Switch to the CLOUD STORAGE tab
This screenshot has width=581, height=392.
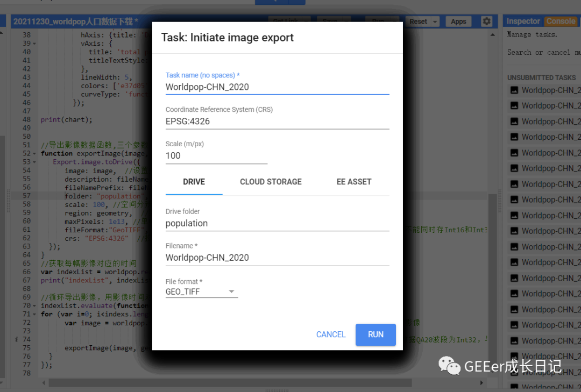(x=271, y=182)
